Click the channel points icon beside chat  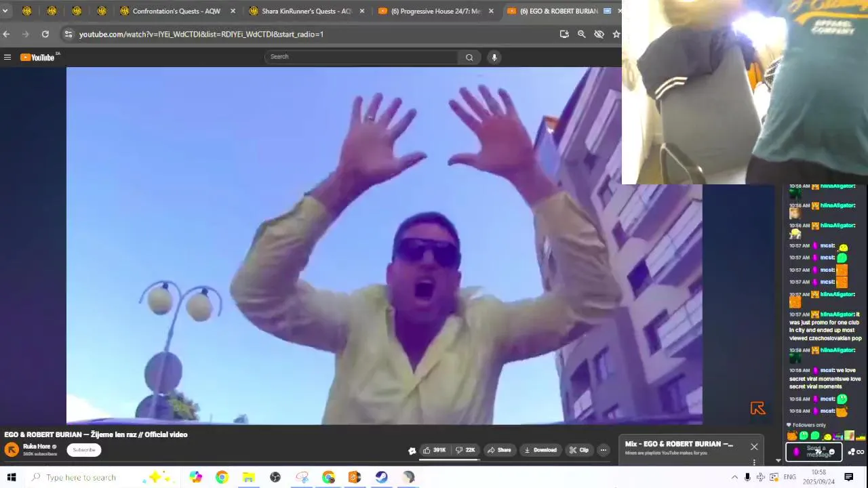[851, 452]
